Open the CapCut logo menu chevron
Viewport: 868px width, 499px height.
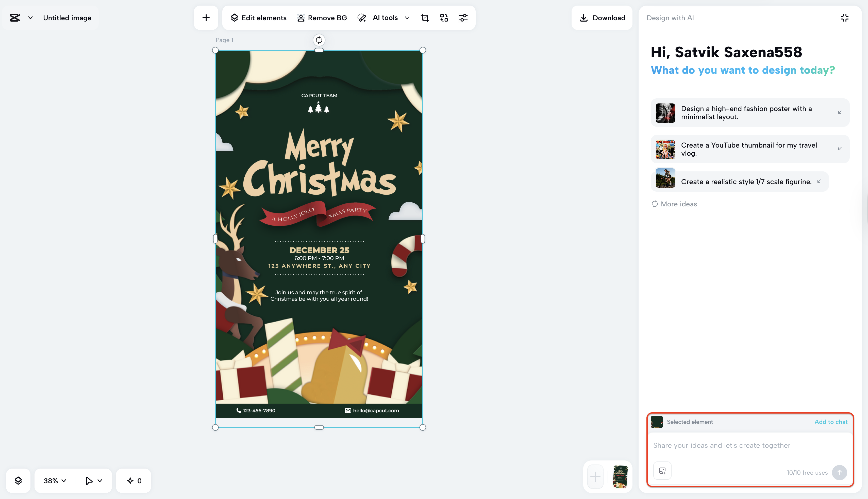pyautogui.click(x=30, y=18)
